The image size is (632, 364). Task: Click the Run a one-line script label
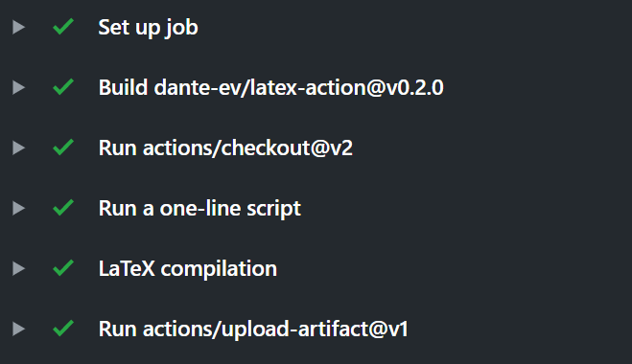pyautogui.click(x=199, y=210)
